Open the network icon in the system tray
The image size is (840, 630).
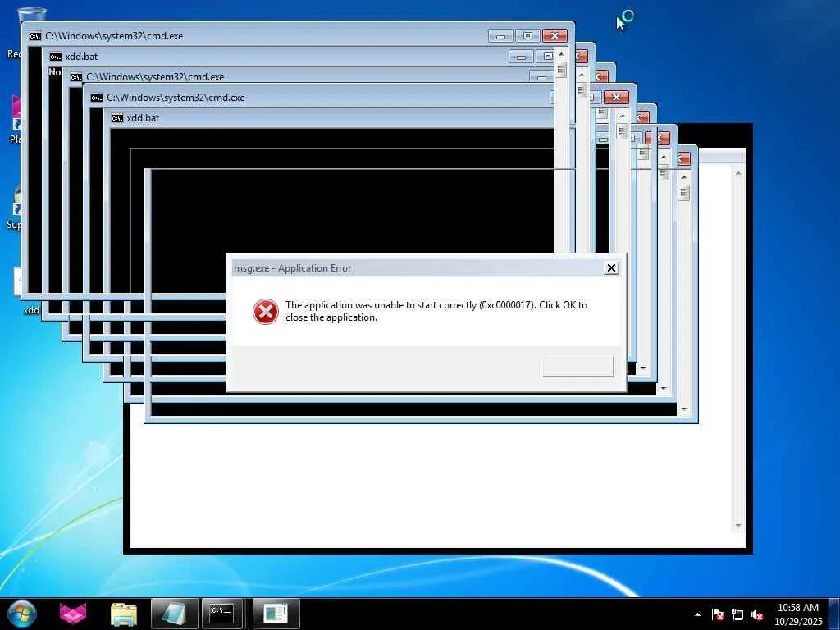(x=737, y=615)
